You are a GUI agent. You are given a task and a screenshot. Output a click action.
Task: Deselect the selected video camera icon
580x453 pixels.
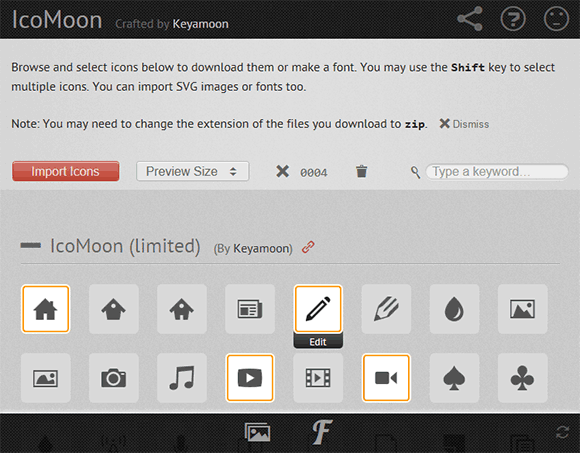click(x=386, y=378)
